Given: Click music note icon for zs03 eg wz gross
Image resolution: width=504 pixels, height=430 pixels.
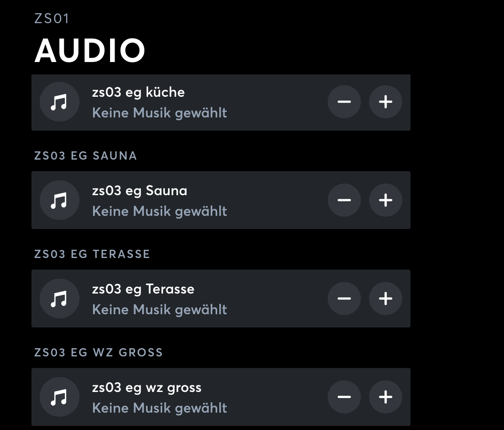Looking at the screenshot, I should coord(59,397).
